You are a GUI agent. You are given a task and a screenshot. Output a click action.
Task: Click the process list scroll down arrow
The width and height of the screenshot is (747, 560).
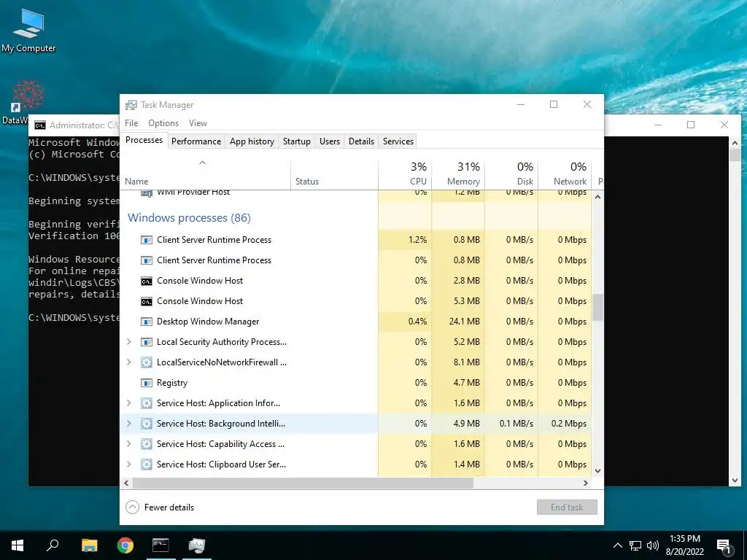pyautogui.click(x=598, y=471)
